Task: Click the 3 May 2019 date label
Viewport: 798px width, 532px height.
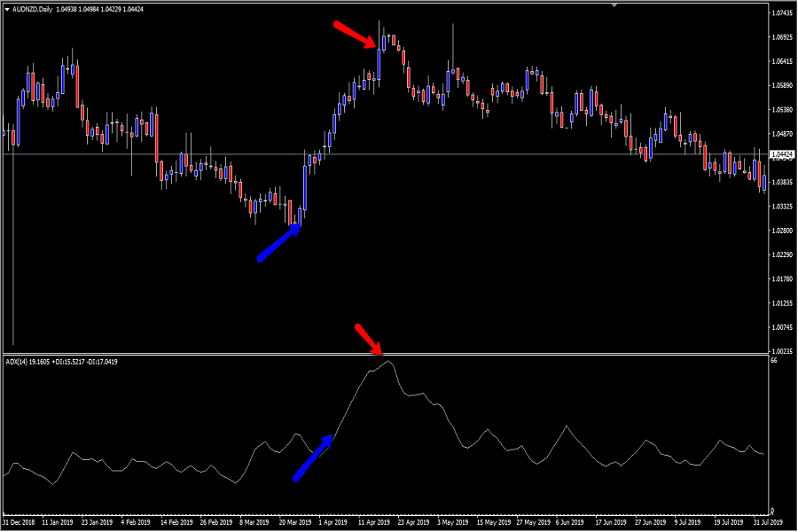Action: (x=453, y=522)
